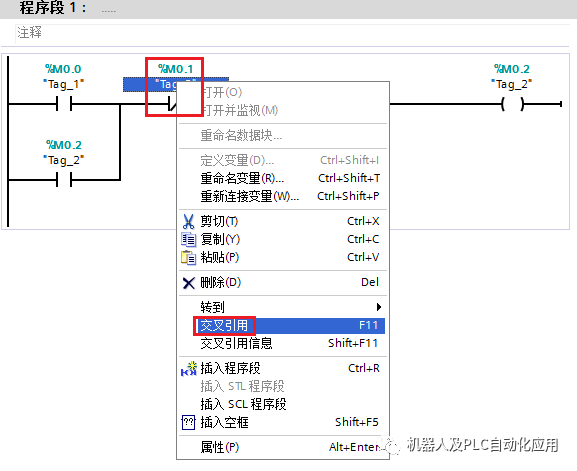Click 定义变量(D)... menu entry

tap(282, 160)
